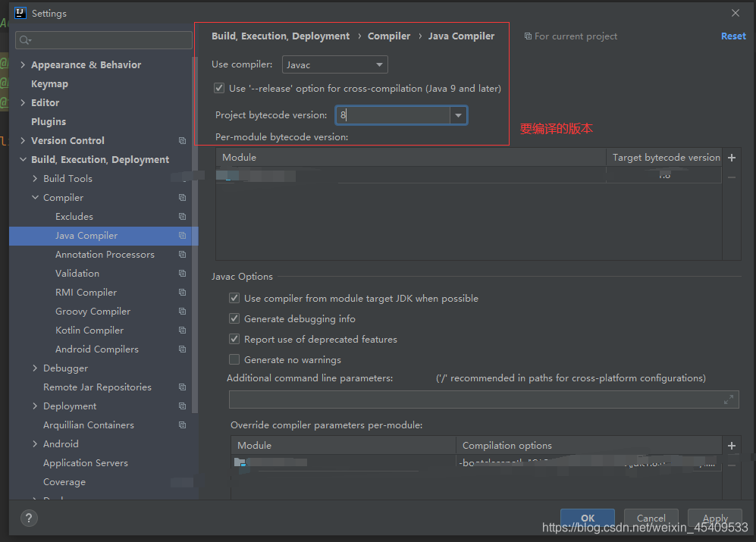
Task: Toggle Generate debugging info checkbox
Action: pyautogui.click(x=234, y=318)
